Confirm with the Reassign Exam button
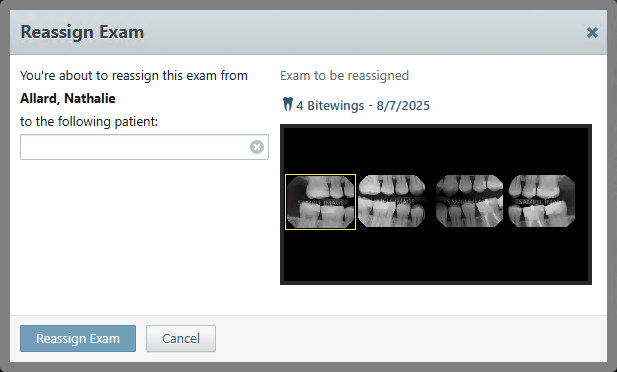Screen dimensions: 617x372 [78, 339]
